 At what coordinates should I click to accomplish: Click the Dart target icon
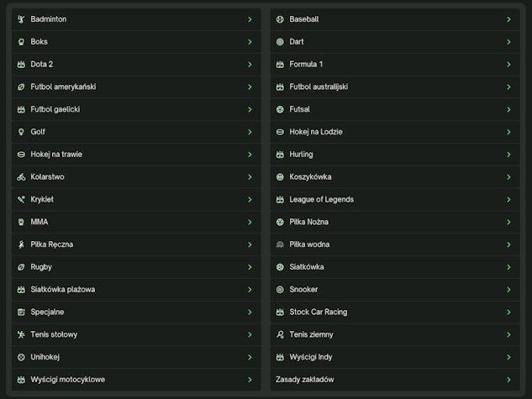pos(280,41)
